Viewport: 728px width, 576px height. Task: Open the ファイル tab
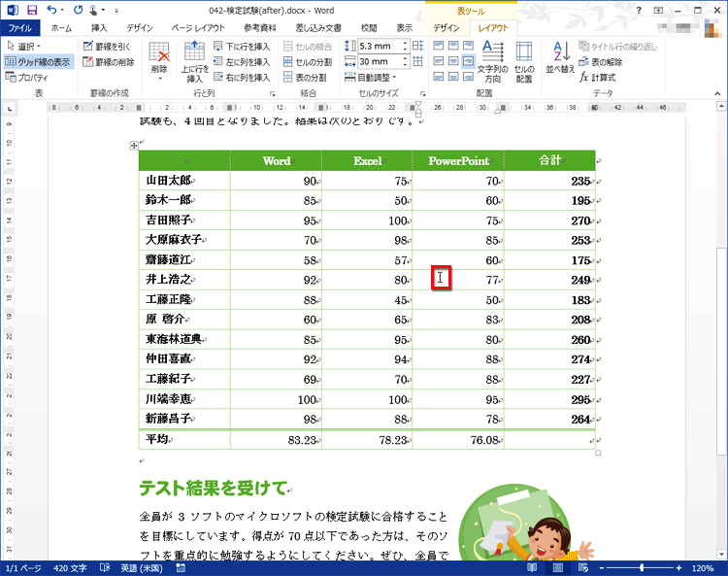(x=20, y=28)
